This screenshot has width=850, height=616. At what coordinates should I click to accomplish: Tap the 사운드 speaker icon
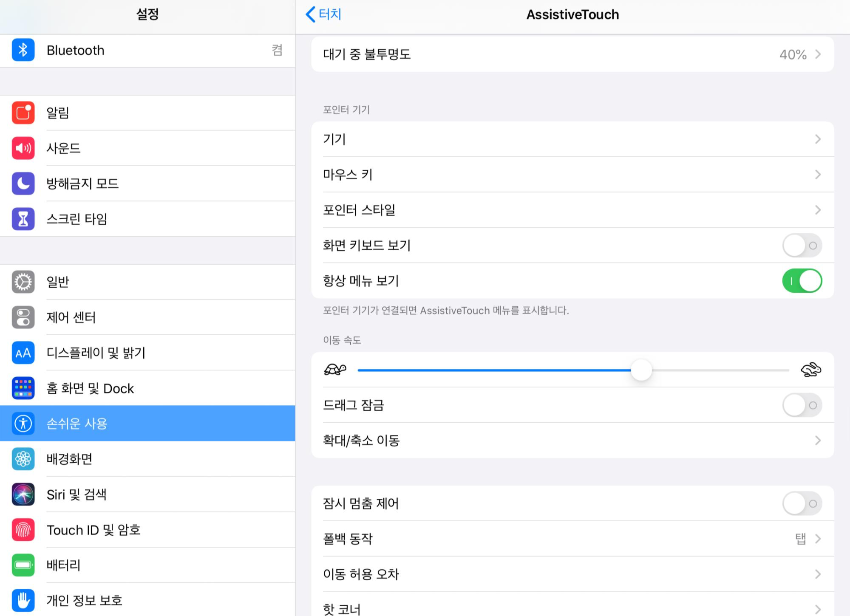coord(23,148)
